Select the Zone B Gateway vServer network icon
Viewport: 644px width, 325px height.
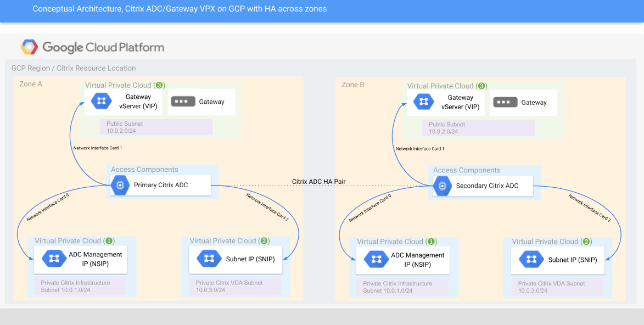pyautogui.click(x=423, y=102)
